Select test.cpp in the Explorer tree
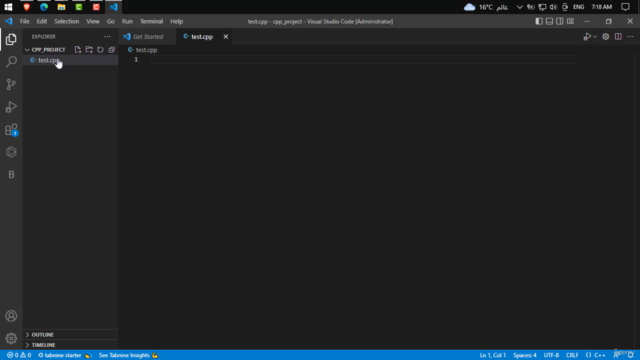 pos(70,60)
